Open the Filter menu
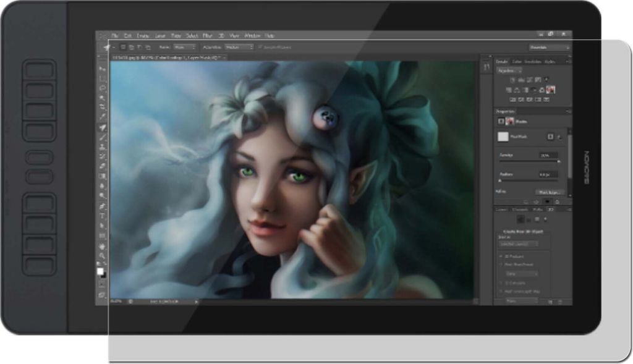This screenshot has height=364, width=633. tap(208, 35)
